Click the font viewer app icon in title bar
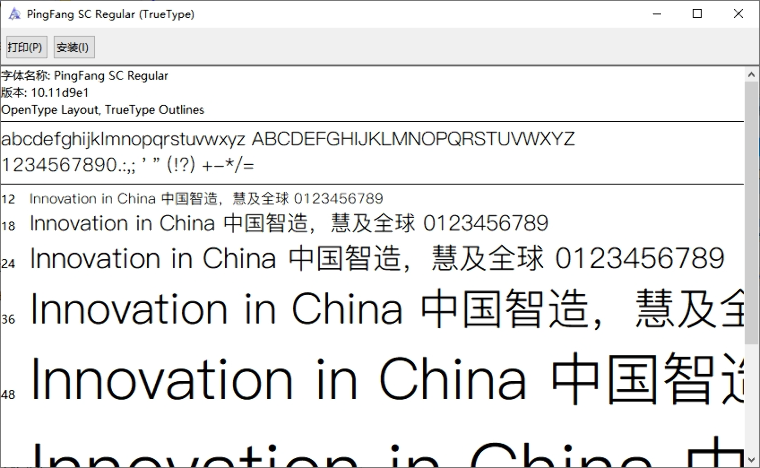760x468 pixels. tap(15, 14)
